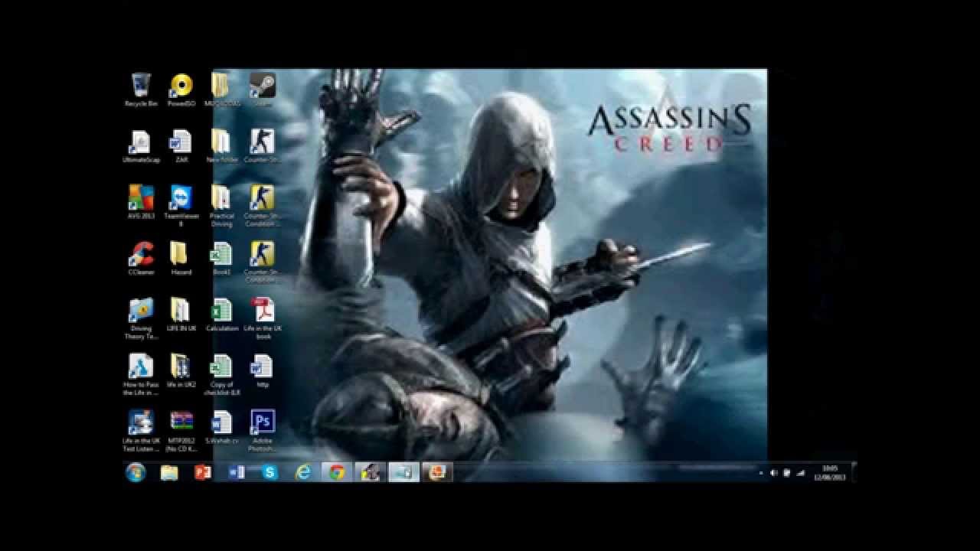Launch the Driving Theory Test shortcut

[141, 318]
